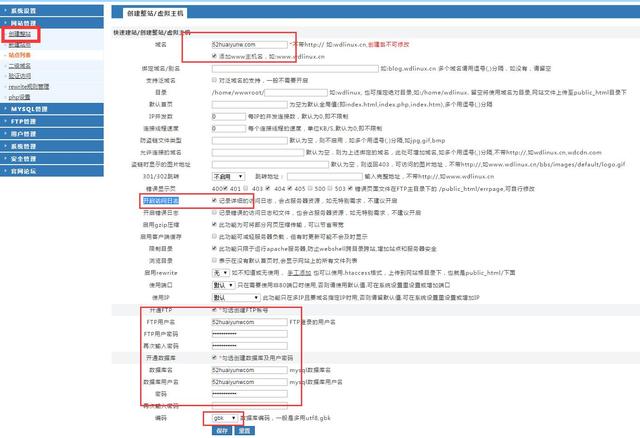640x438 pixels.
Task: Enable the 开启错误日志 checkbox
Action: (x=216, y=211)
